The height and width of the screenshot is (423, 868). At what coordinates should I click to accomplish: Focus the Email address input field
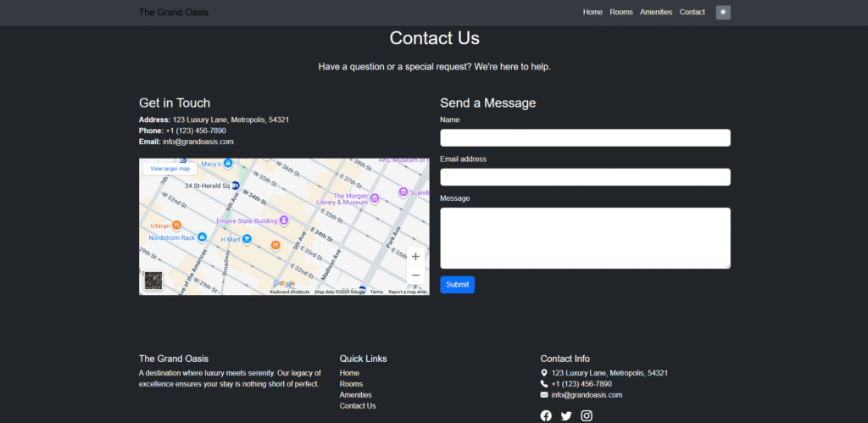pos(585,177)
